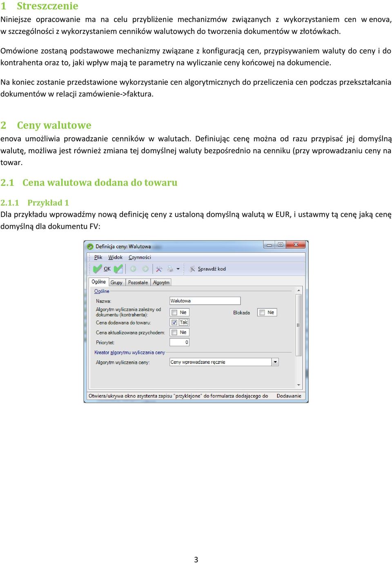392x563 pixels.
Task: Click the vertical scrollbar thumb in the form
Action: [x=298, y=325]
